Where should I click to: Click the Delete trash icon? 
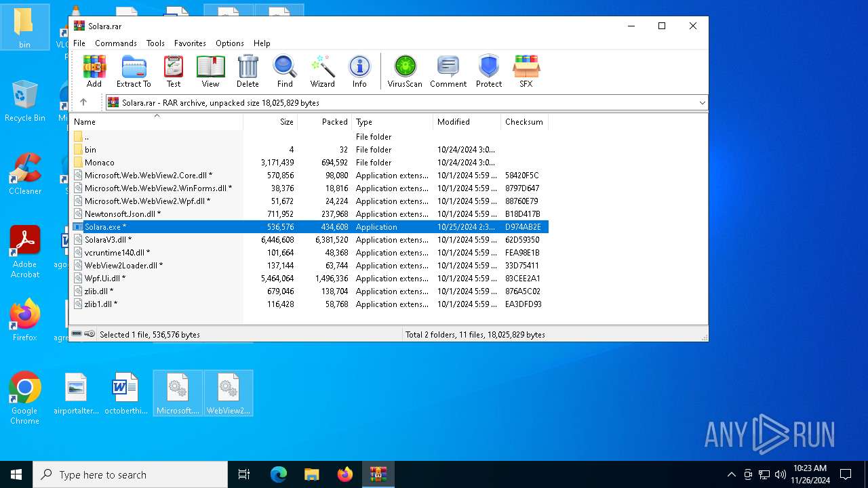tap(248, 72)
